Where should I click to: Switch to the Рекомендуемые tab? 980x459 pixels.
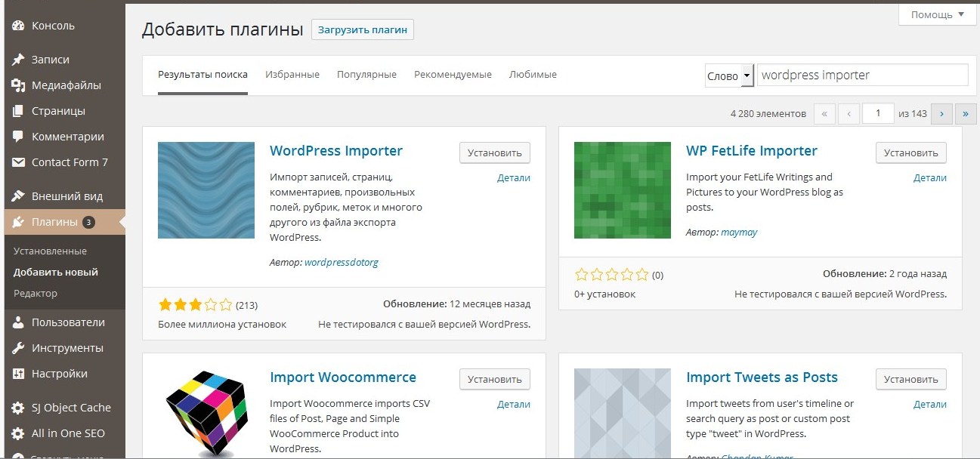[453, 75]
